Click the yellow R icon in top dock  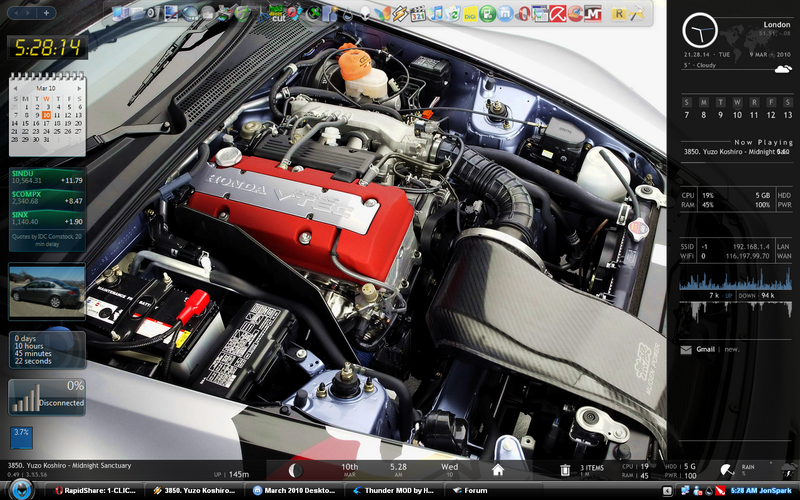tap(619, 14)
